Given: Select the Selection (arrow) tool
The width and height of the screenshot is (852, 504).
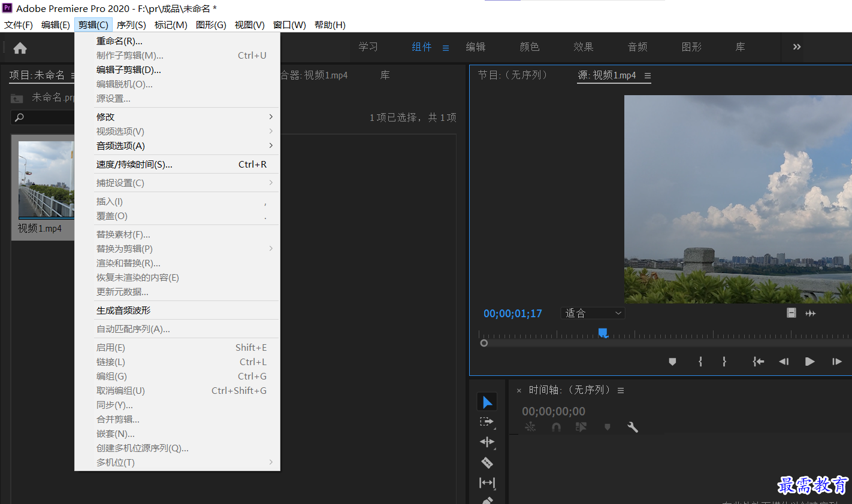Looking at the screenshot, I should click(x=487, y=402).
